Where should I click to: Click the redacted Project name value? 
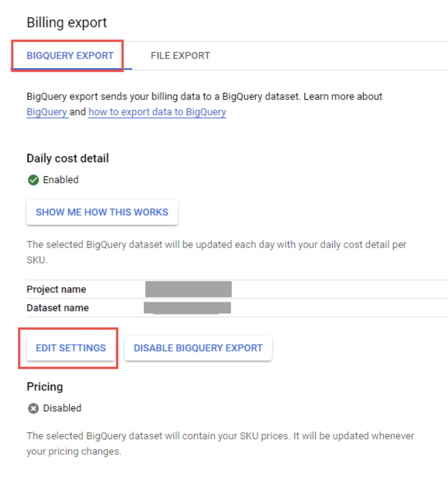pyautogui.click(x=188, y=289)
